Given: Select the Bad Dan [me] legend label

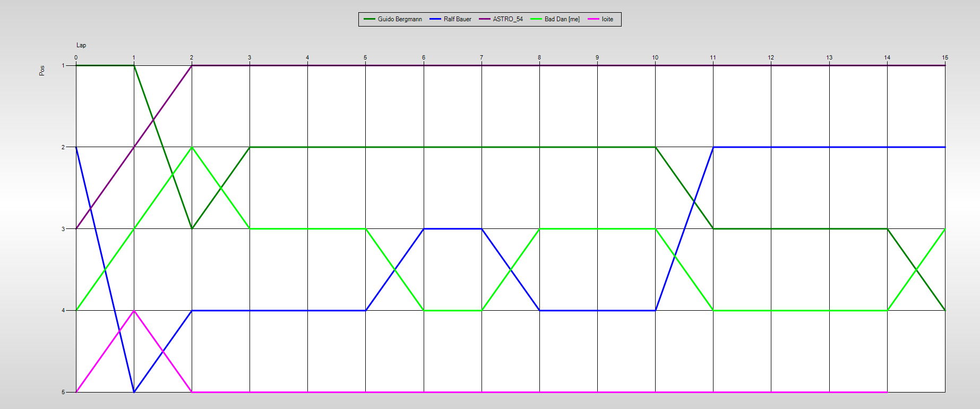Looking at the screenshot, I should click(562, 19).
